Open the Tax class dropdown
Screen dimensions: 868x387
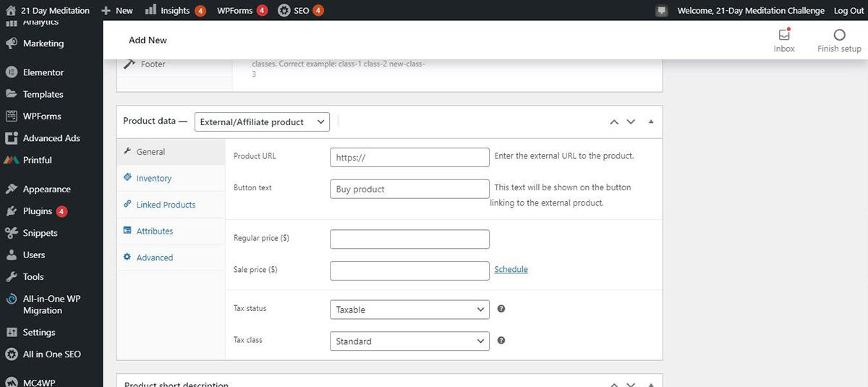409,341
